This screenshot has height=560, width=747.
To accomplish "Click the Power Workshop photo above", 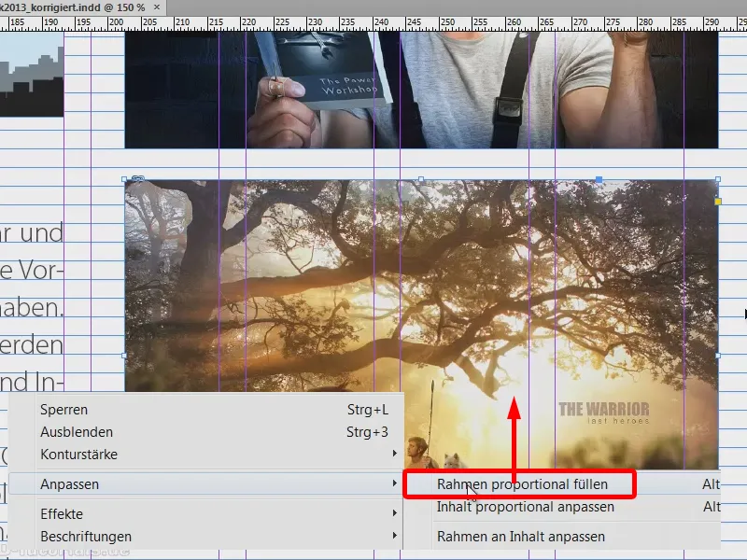I will click(x=421, y=90).
